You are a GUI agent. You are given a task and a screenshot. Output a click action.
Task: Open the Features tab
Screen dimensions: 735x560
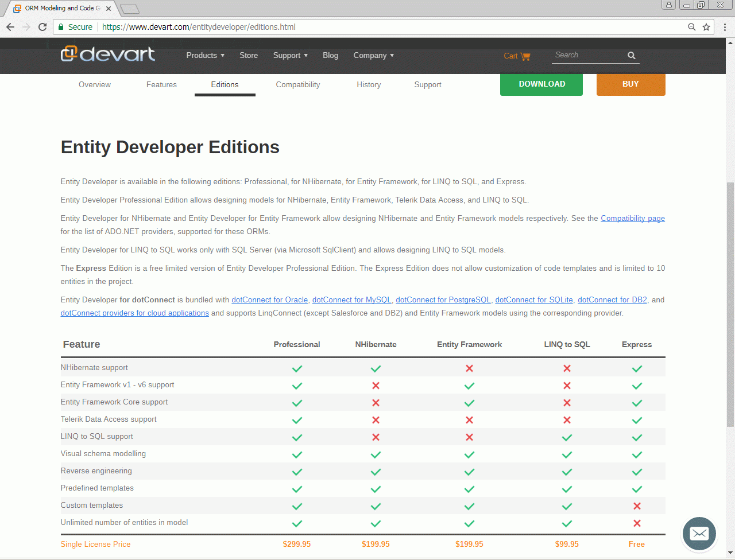[161, 85]
